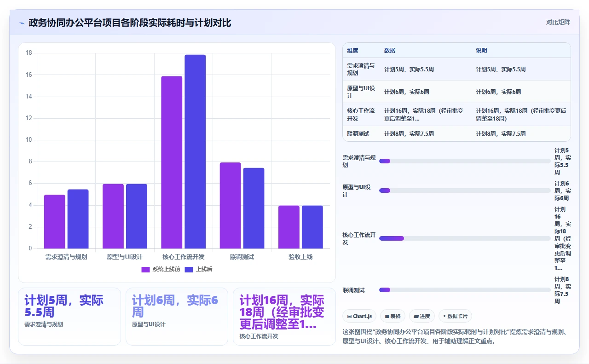Toggle the 系统上线前 legend swatch
589x364 pixels.
[x=145, y=269]
